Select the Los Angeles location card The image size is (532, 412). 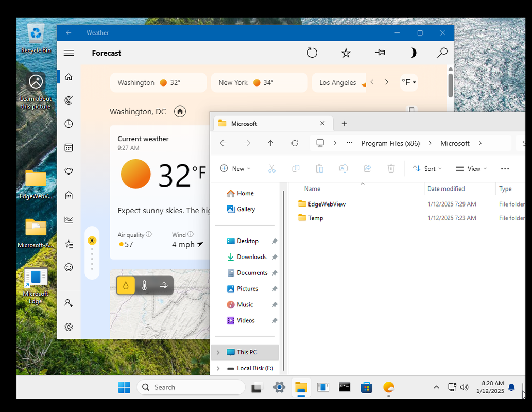338,82
